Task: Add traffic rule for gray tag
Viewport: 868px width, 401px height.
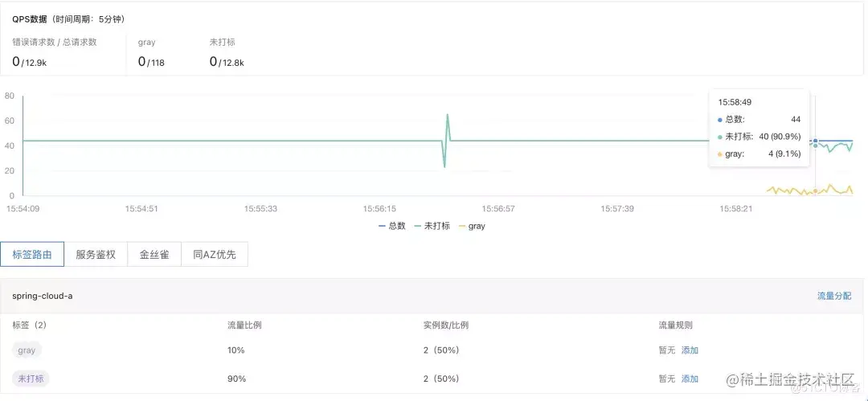Action: [x=690, y=350]
